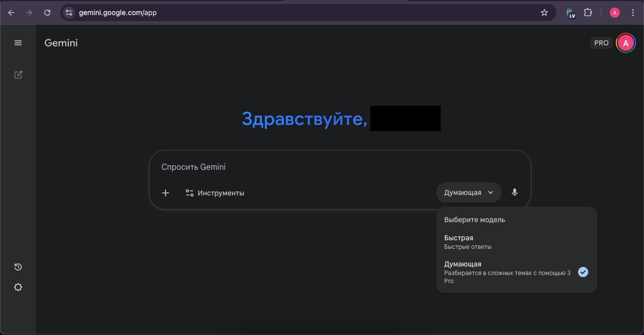Start a new chat with pencil icon
Image resolution: width=644 pixels, height=335 pixels.
coord(18,75)
